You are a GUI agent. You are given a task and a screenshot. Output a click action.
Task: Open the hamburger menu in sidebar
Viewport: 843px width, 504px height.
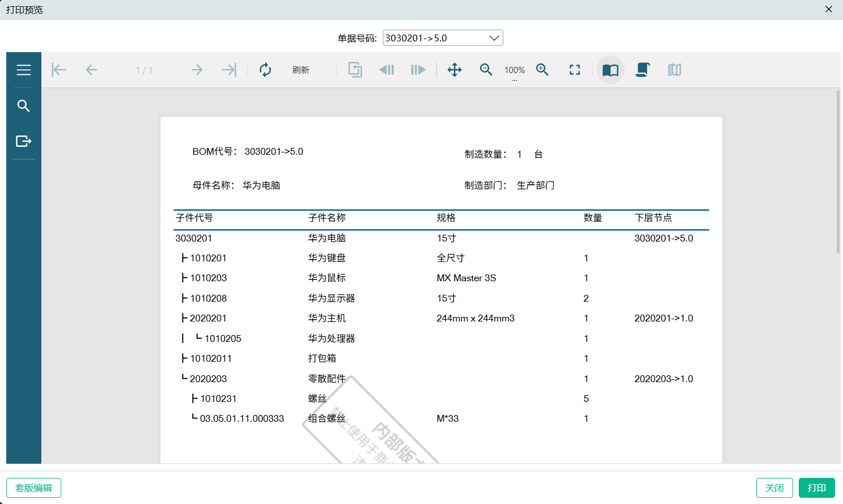(x=23, y=70)
